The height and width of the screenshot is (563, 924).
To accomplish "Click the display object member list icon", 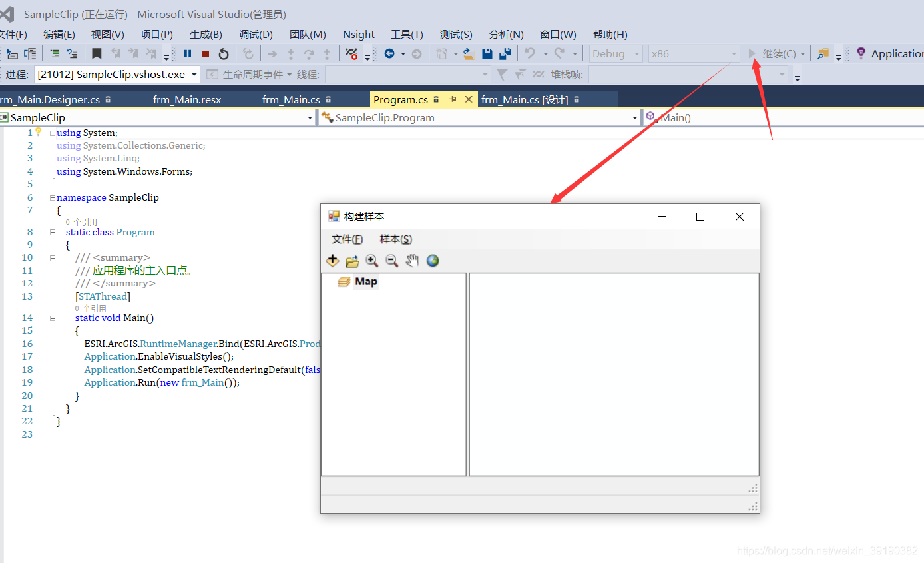I will pos(13,54).
